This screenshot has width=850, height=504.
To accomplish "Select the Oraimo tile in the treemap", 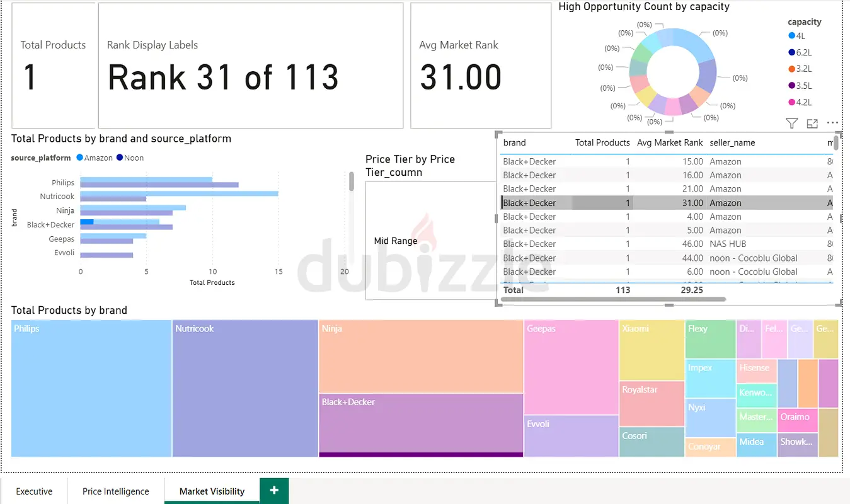I will pos(797,420).
